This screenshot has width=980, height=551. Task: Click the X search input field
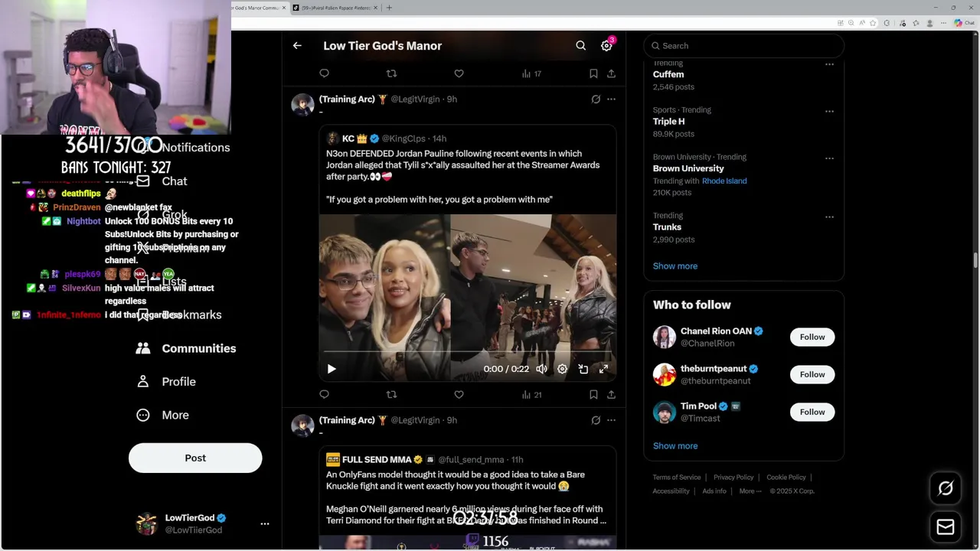point(743,46)
